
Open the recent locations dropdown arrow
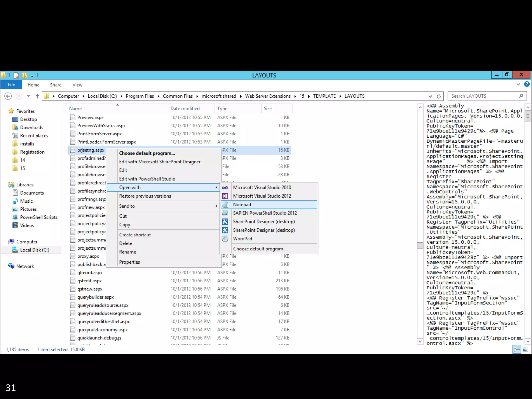coord(29,96)
